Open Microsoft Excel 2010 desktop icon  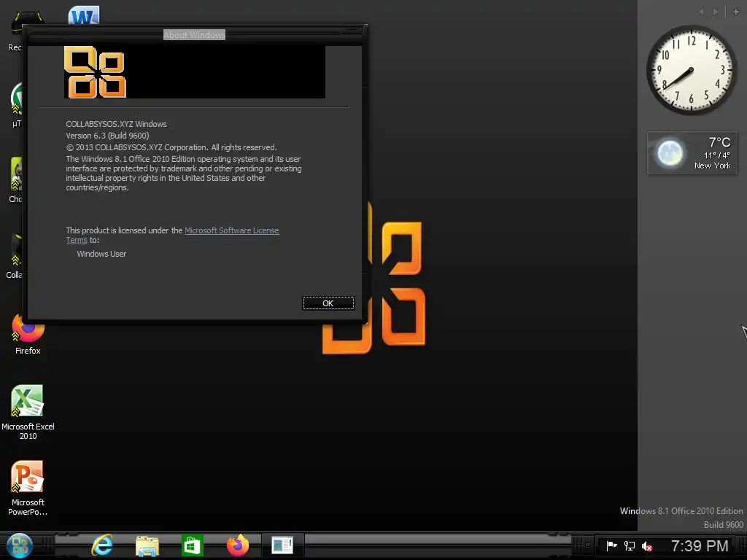click(28, 412)
